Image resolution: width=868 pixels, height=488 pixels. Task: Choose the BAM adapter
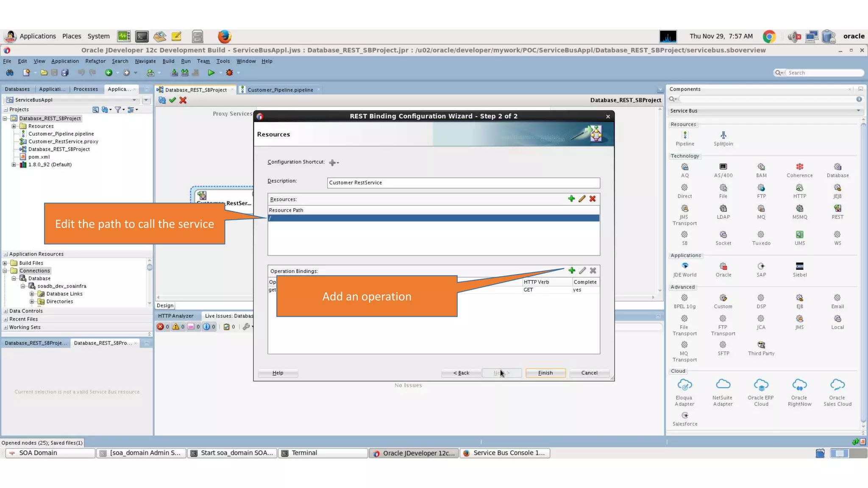(761, 170)
